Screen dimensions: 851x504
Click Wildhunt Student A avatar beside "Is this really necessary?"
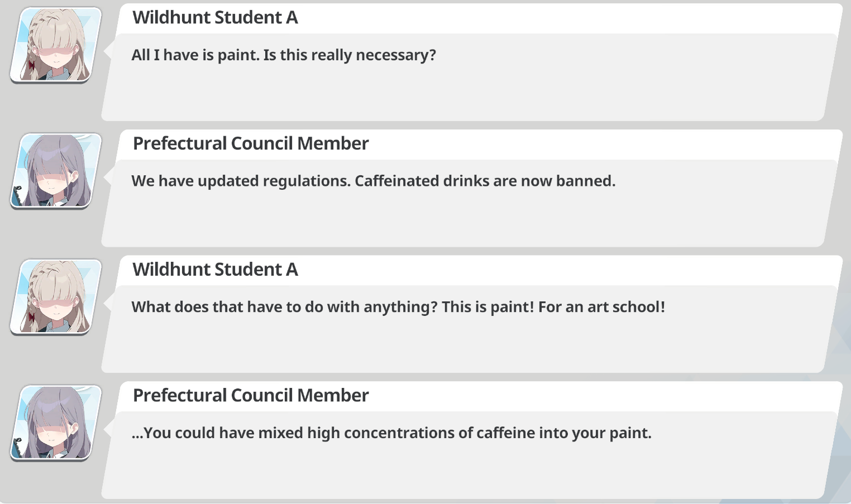click(x=56, y=44)
